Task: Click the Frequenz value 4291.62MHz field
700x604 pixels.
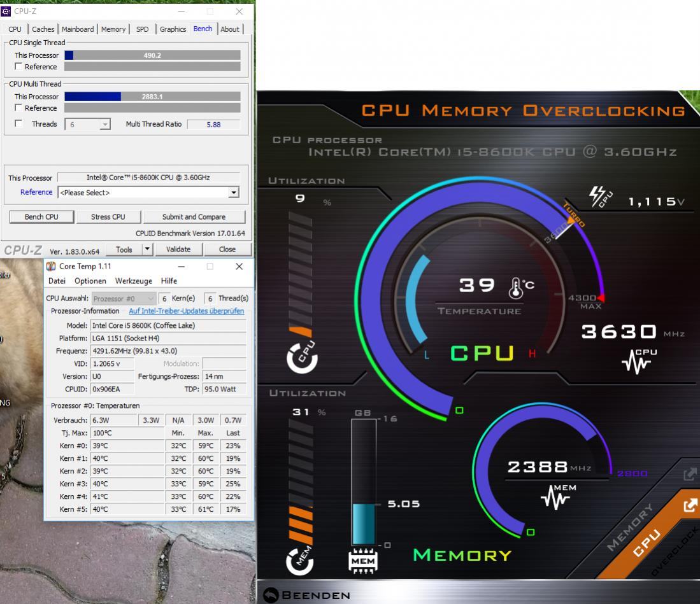Action: coord(168,351)
